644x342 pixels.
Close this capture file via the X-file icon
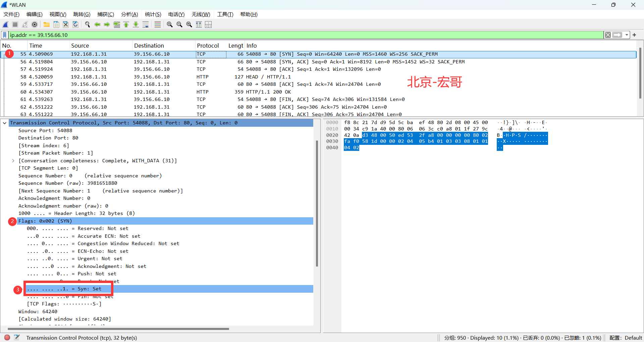point(66,24)
